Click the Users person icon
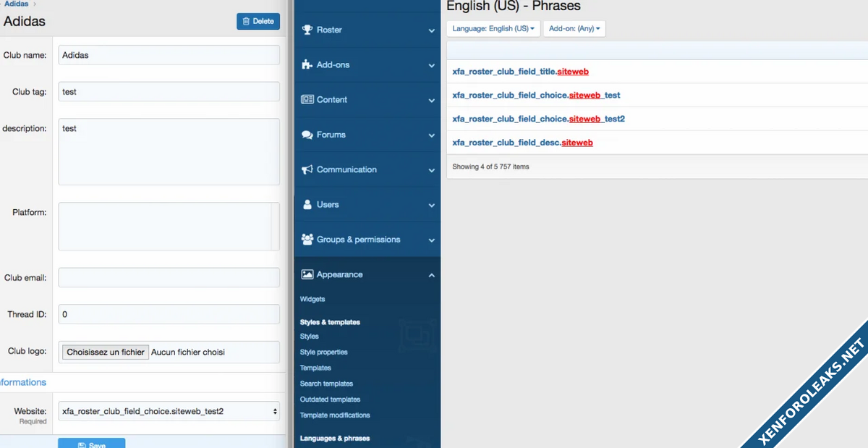Screen dimensions: 868x448 (x=307, y=205)
